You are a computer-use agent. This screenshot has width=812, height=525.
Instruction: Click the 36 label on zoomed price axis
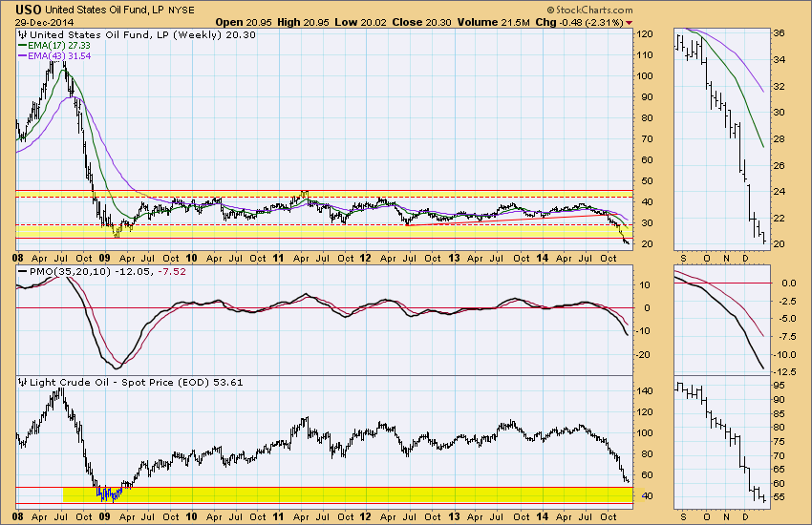779,33
